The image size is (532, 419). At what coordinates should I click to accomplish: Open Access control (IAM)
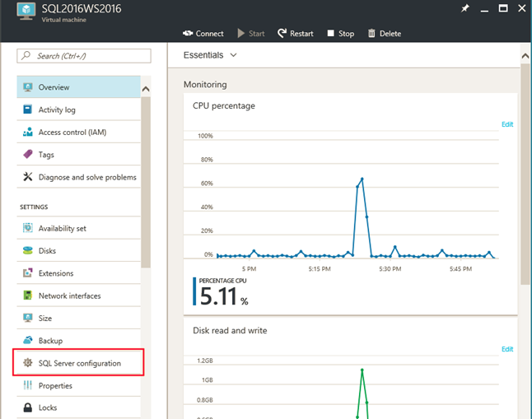(x=79, y=132)
